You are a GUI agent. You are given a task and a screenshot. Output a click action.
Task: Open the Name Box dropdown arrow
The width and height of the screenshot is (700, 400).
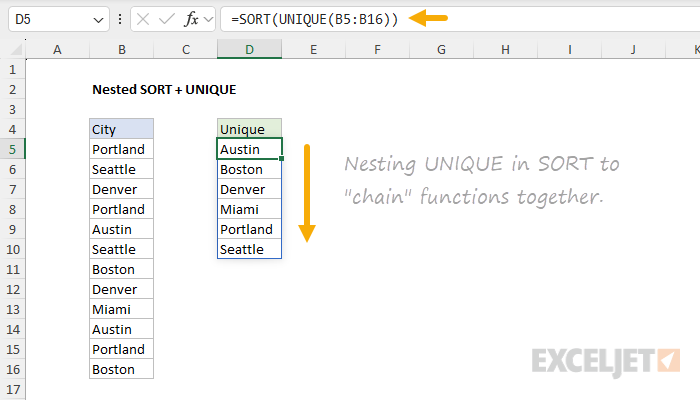[x=98, y=20]
